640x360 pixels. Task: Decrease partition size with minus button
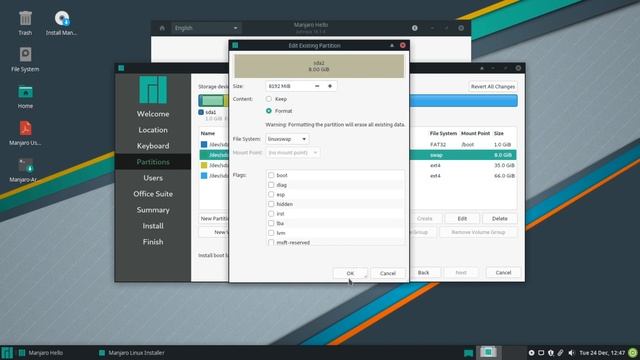[317, 86]
